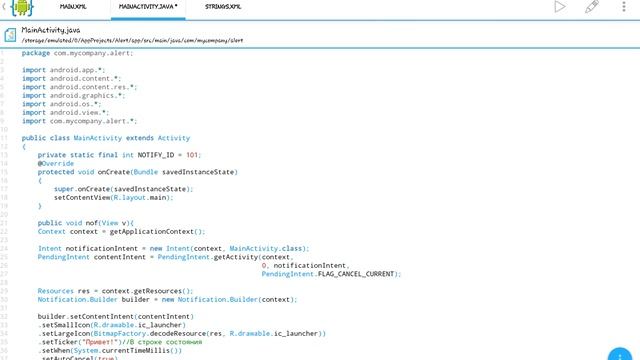The image size is (640, 360).
Task: Click the protected void onCreate line
Action: [x=138, y=172]
